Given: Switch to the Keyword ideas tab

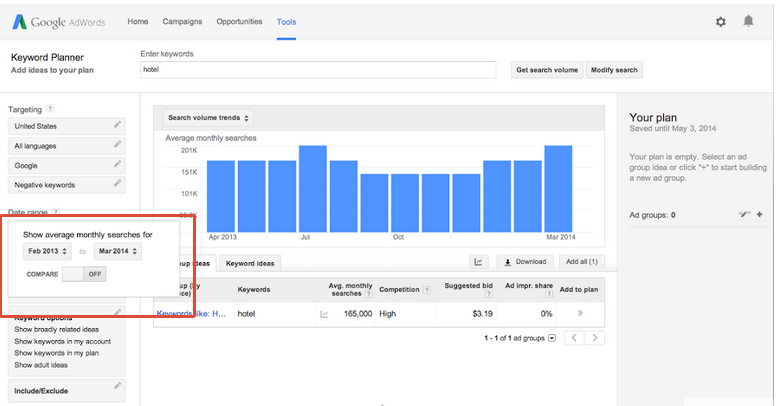Looking at the screenshot, I should click(x=250, y=264).
